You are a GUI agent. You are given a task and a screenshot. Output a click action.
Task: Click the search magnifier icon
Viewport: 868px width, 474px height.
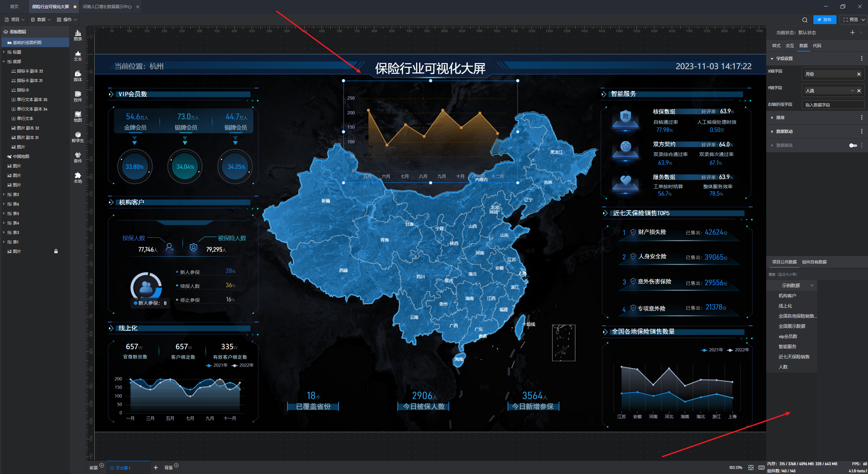805,20
